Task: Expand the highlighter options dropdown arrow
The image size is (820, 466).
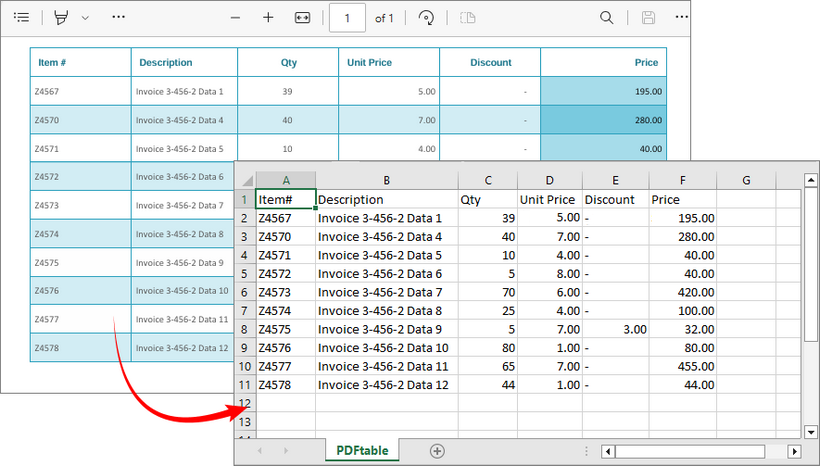Action: [x=85, y=18]
